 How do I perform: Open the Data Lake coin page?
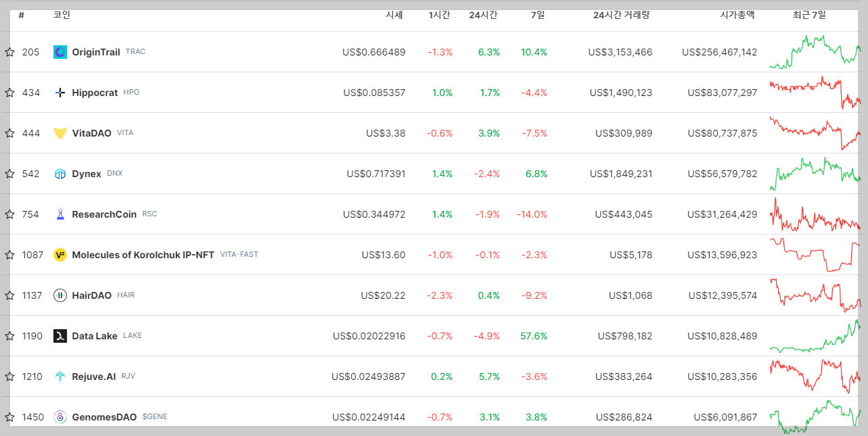(x=95, y=336)
